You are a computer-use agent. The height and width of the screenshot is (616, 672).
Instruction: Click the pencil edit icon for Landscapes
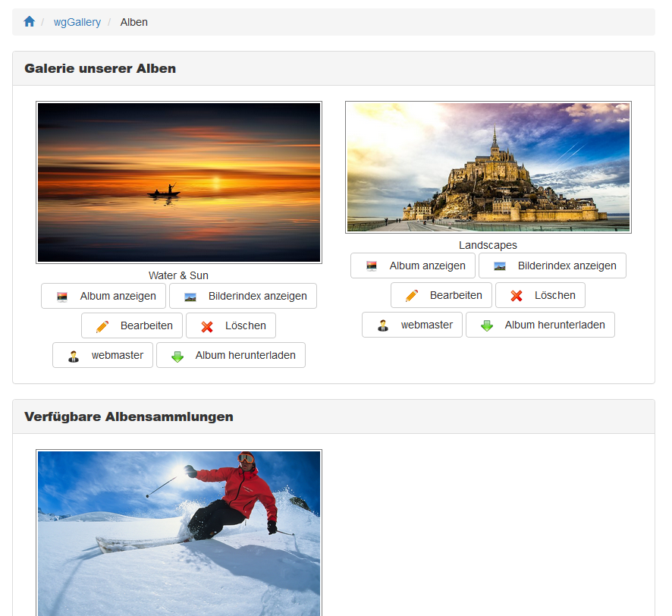412,296
